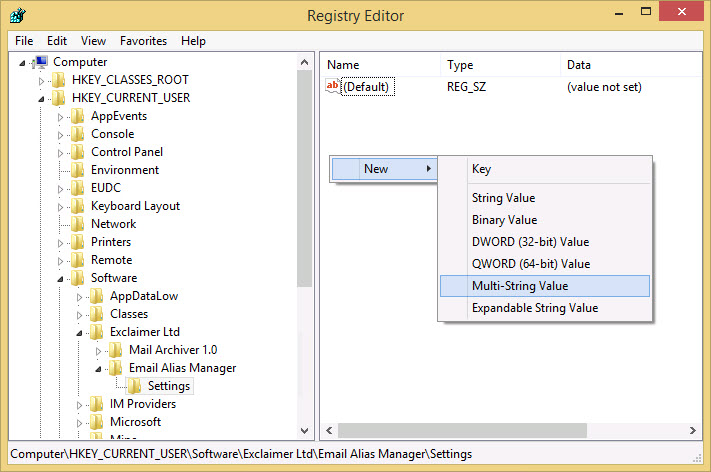
Task: Click the Microsoft folder icon
Action: pyautogui.click(x=96, y=422)
